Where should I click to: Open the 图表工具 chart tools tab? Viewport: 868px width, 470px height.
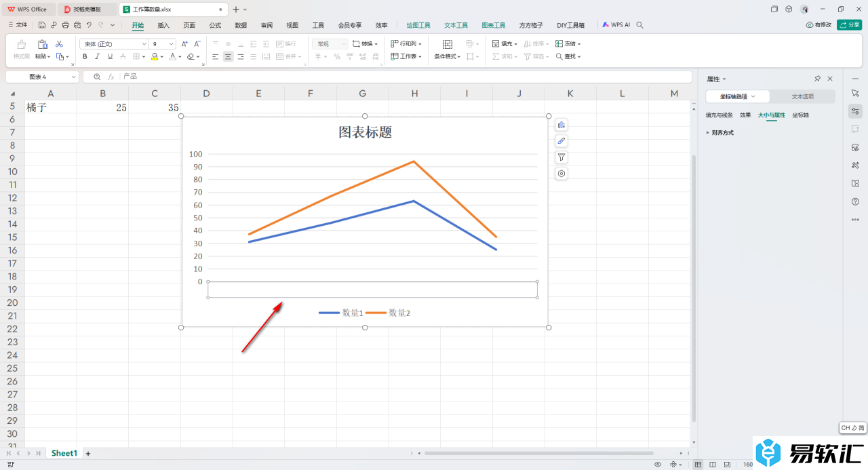tap(494, 25)
